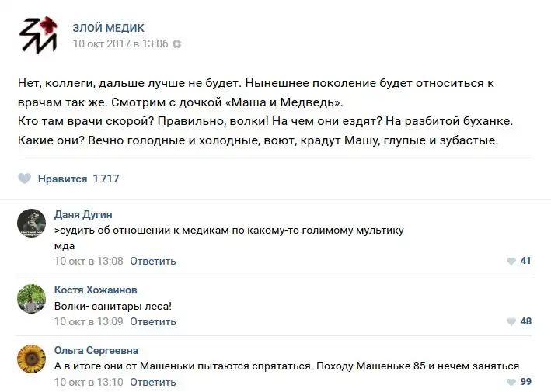
Task: Reply to Костя Хожаинов's comment
Action: (153, 322)
